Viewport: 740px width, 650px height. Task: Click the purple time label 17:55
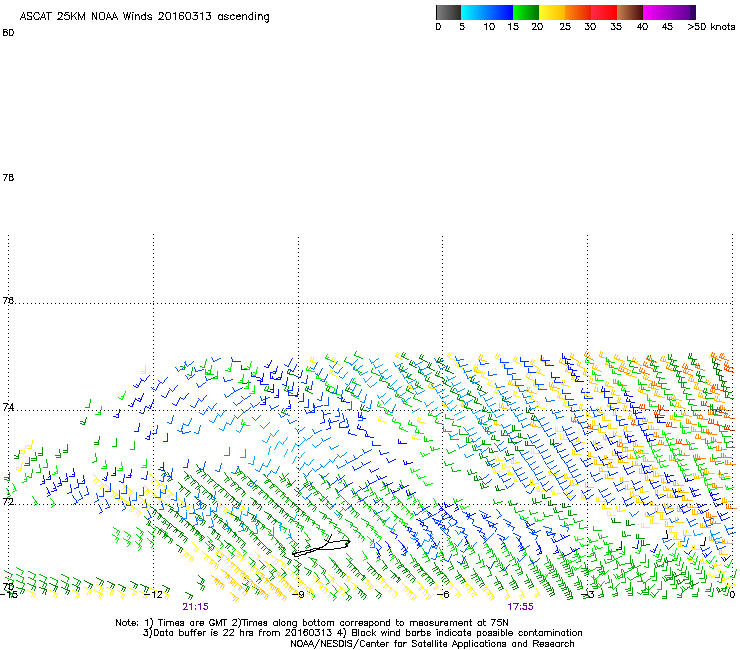click(521, 607)
